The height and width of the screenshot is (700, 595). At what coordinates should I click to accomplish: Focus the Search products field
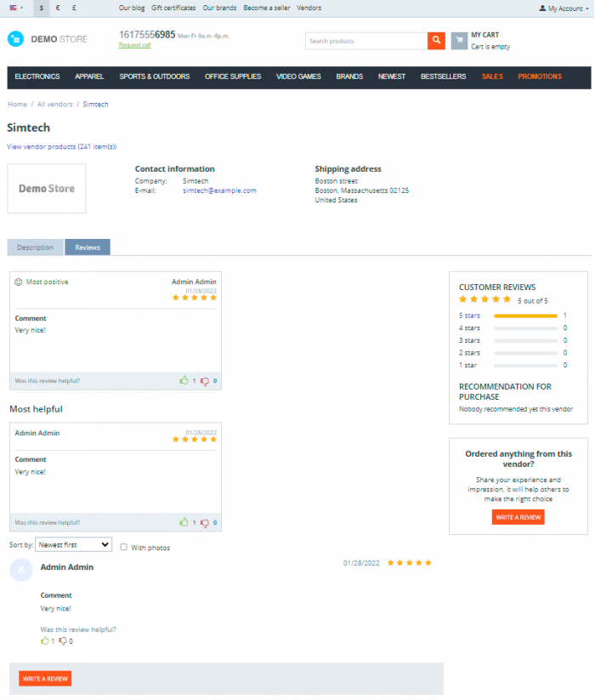point(366,41)
